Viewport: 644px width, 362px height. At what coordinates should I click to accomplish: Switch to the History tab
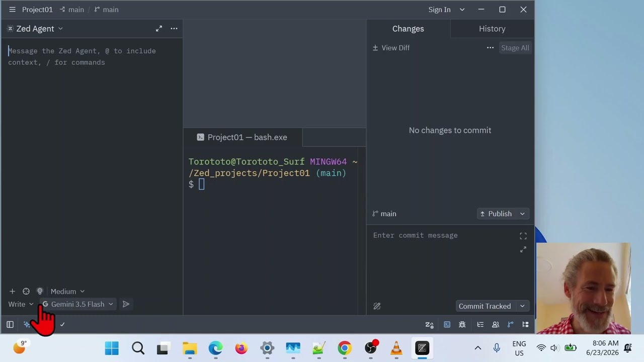pos(492,29)
